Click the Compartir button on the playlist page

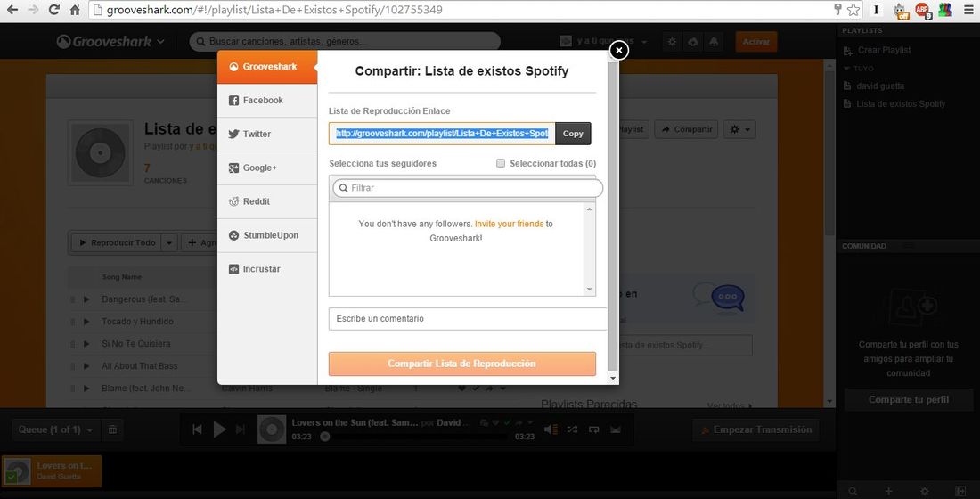pyautogui.click(x=686, y=129)
